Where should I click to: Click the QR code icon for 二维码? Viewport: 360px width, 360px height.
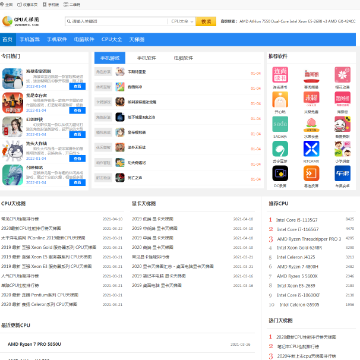[x=65, y=5]
